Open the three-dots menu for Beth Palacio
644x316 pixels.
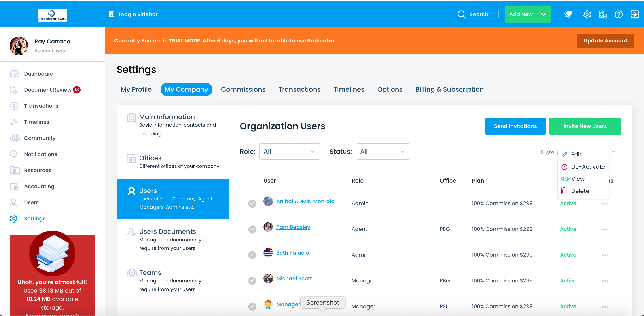[x=605, y=255]
